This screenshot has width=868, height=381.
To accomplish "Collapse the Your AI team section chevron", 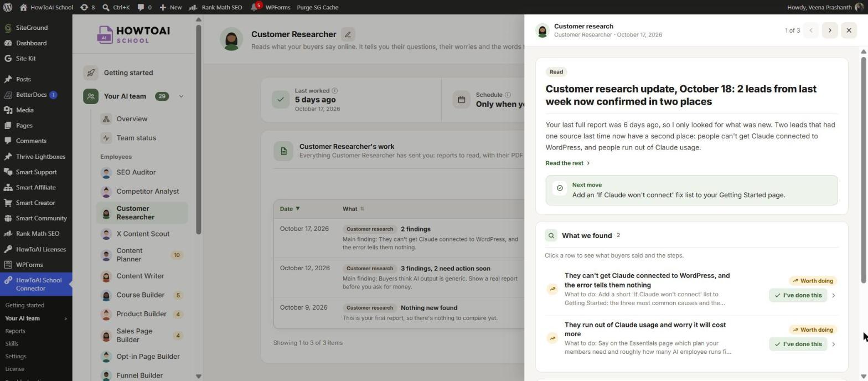I will point(181,96).
